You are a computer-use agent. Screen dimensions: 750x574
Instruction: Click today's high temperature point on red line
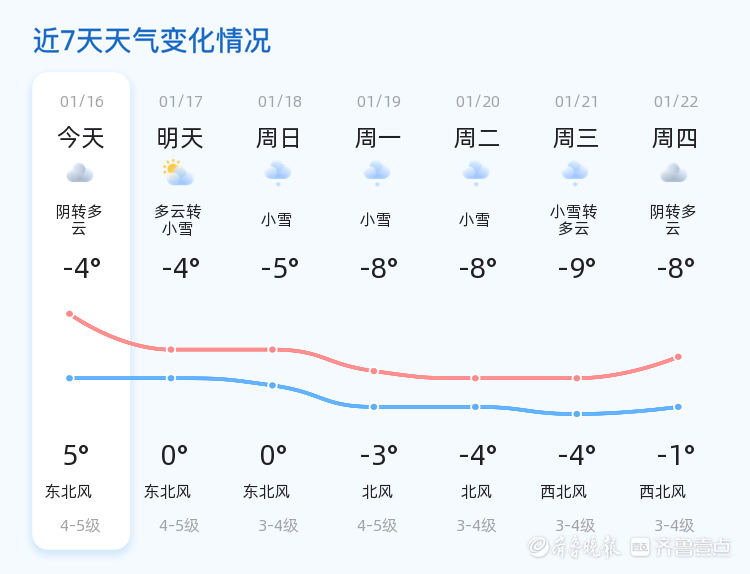70,314
